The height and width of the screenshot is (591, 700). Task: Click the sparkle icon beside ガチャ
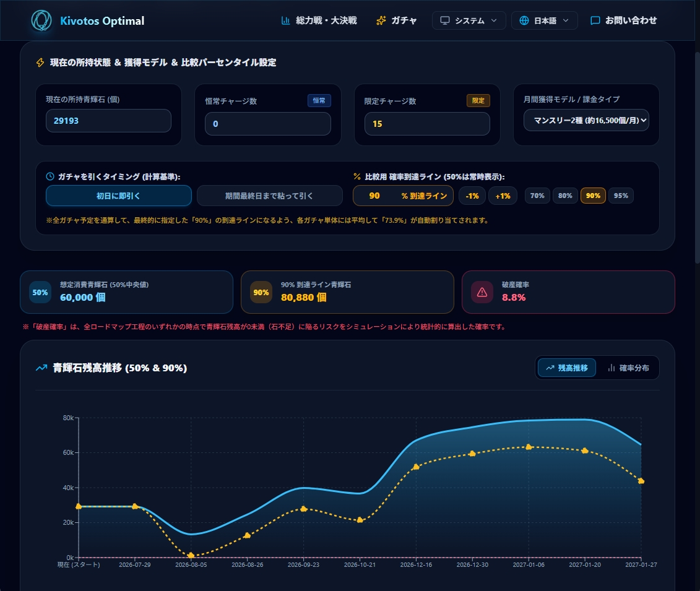(x=381, y=20)
